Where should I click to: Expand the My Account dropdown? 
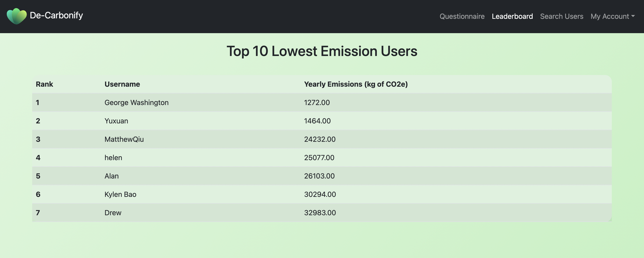point(610,16)
